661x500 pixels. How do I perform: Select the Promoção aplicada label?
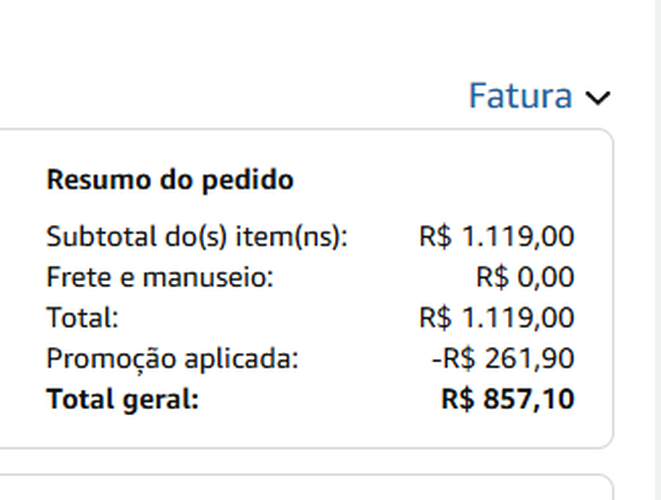click(x=172, y=358)
